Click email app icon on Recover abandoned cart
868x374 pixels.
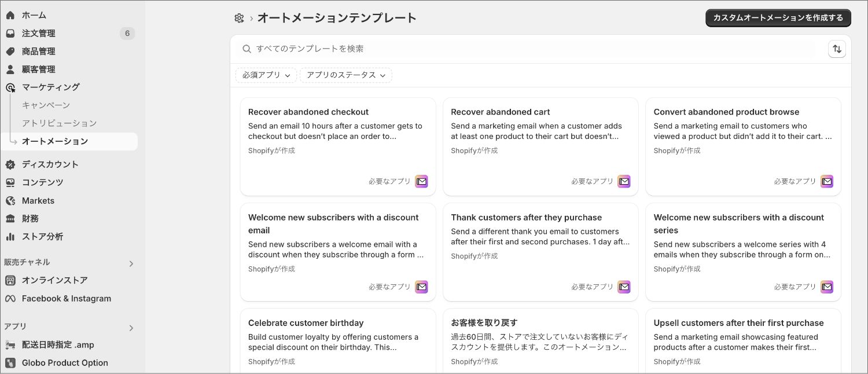[x=624, y=182]
